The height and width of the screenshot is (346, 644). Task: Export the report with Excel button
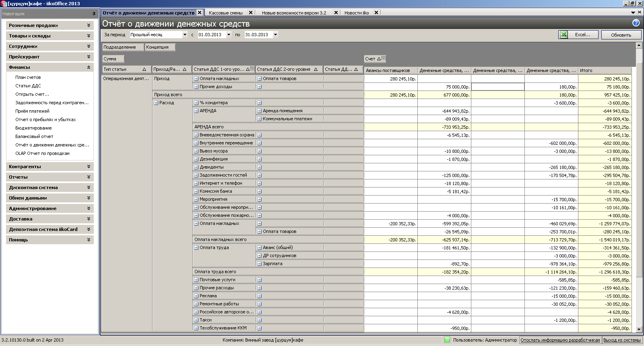pos(578,35)
